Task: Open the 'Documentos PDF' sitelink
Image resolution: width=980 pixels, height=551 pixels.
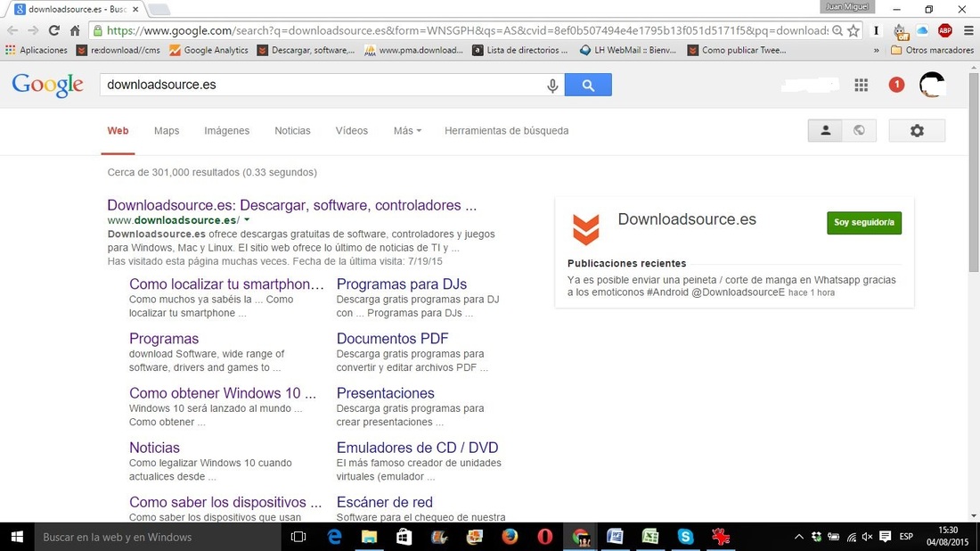Action: point(393,338)
